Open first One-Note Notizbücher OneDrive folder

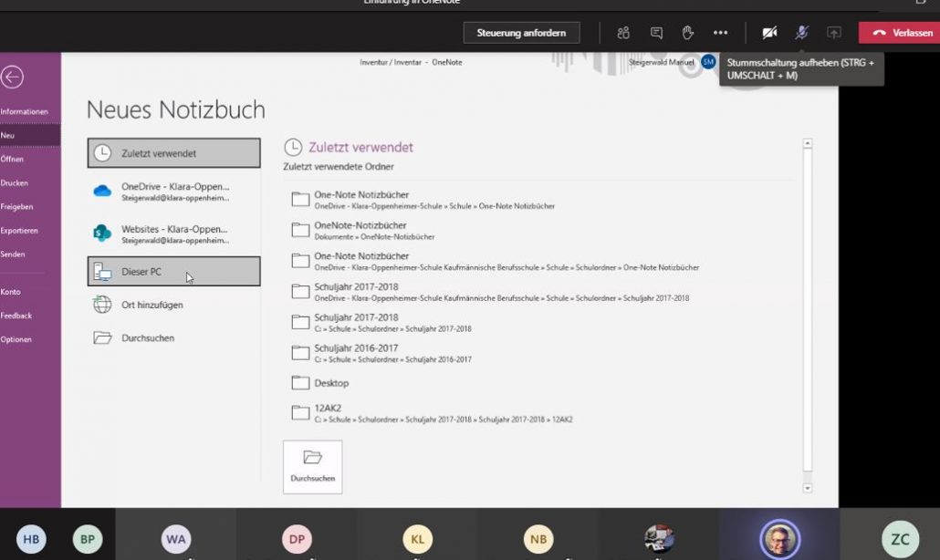539,200
